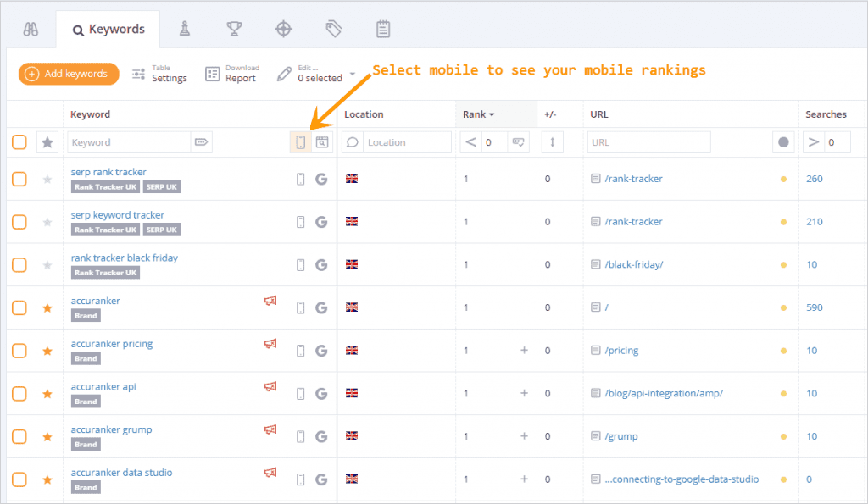Open the trophy tab icon
868x504 pixels.
234,29
